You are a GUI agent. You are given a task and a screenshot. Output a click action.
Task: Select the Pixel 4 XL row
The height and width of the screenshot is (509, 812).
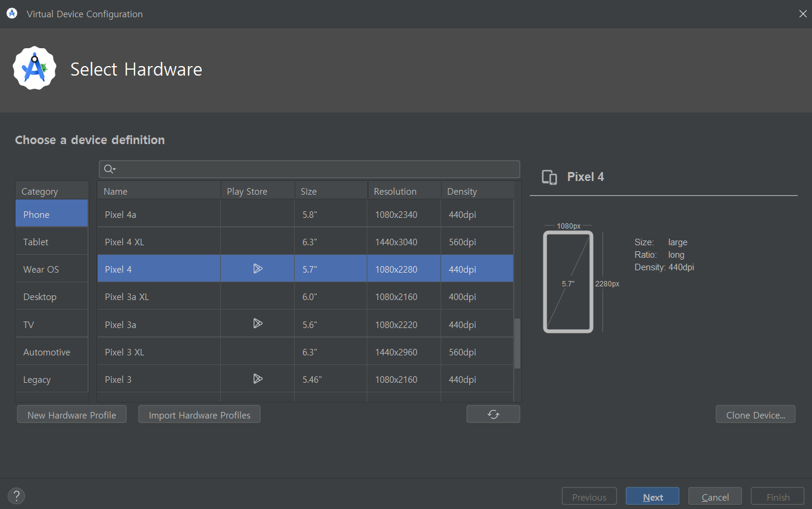pyautogui.click(x=305, y=242)
